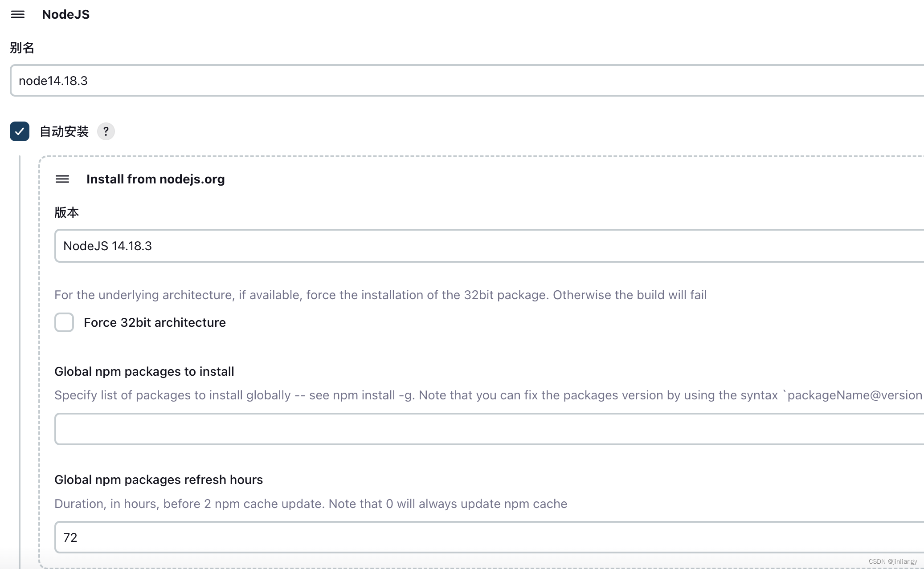This screenshot has width=924, height=569.
Task: Click the 自动安装 label text
Action: [x=64, y=131]
